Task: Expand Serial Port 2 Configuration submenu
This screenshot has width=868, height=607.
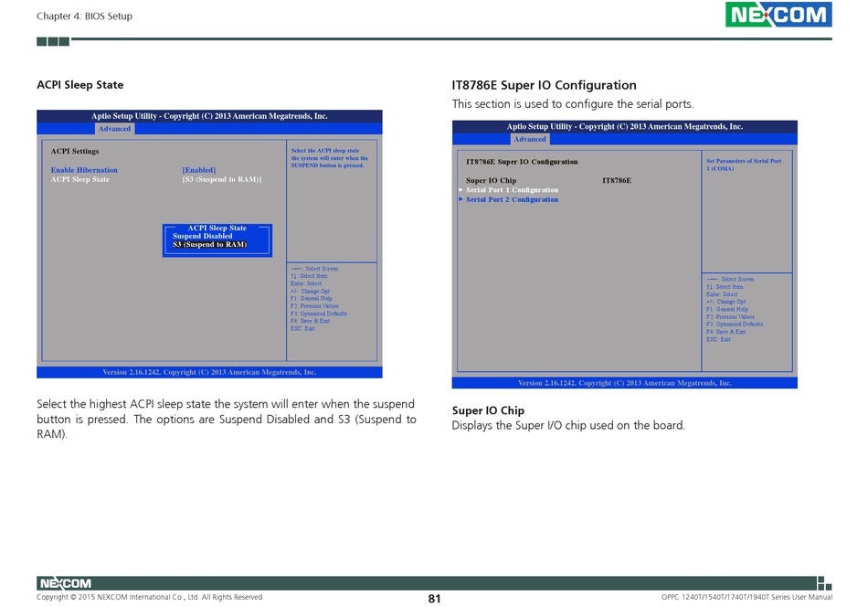Action: 512,199
